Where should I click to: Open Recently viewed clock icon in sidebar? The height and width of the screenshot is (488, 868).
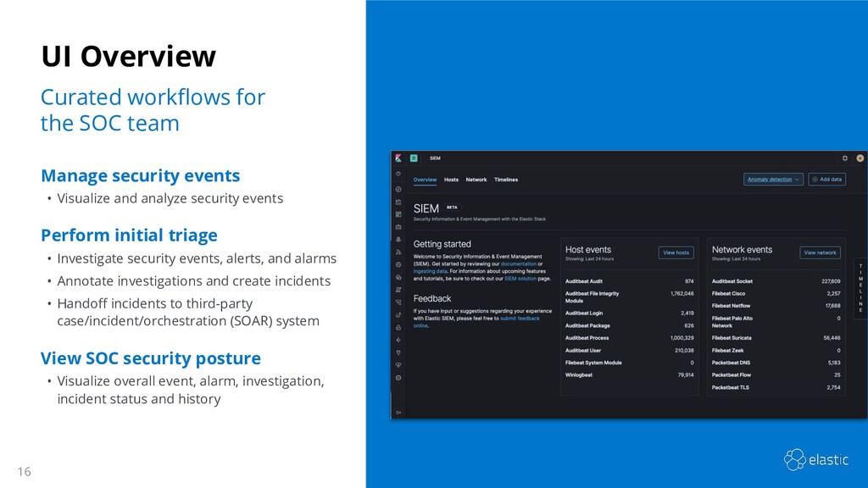click(x=398, y=174)
